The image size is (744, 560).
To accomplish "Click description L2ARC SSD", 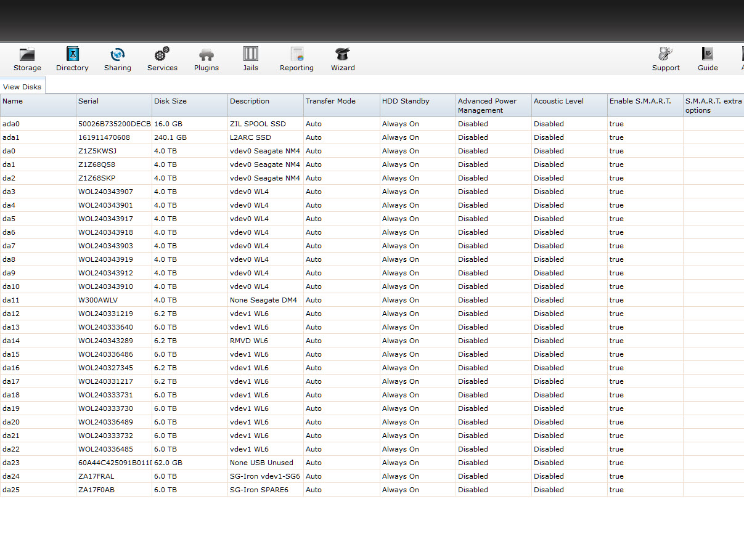I will (x=250, y=137).
